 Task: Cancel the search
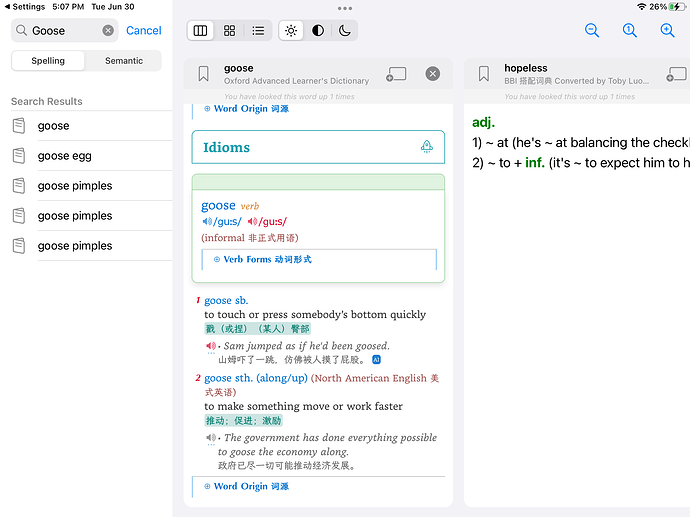(143, 30)
